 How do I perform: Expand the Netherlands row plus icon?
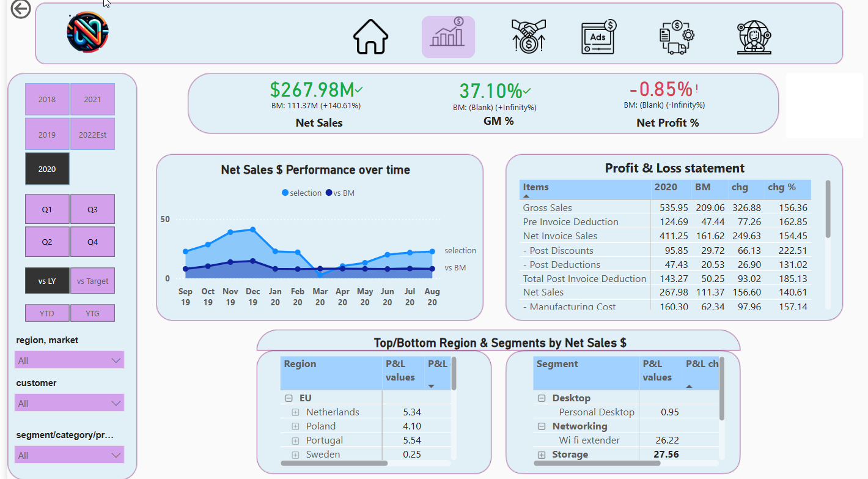(295, 412)
